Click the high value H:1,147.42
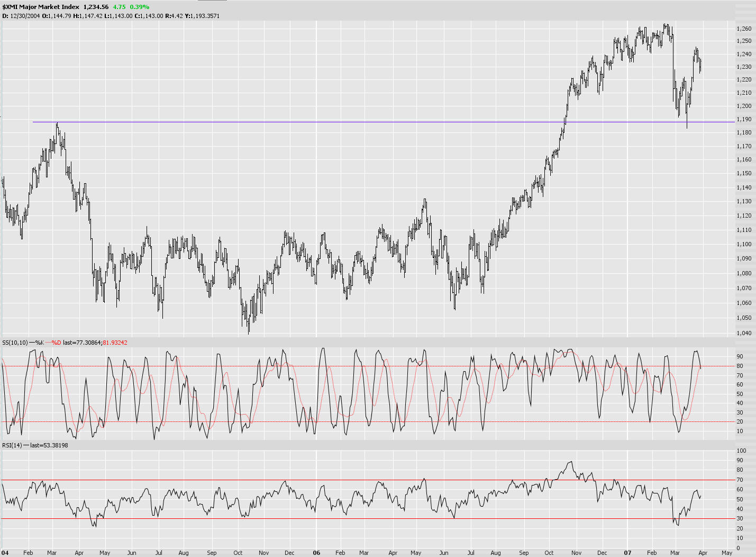Screen dimensions: 756x557 pyautogui.click(x=87, y=16)
